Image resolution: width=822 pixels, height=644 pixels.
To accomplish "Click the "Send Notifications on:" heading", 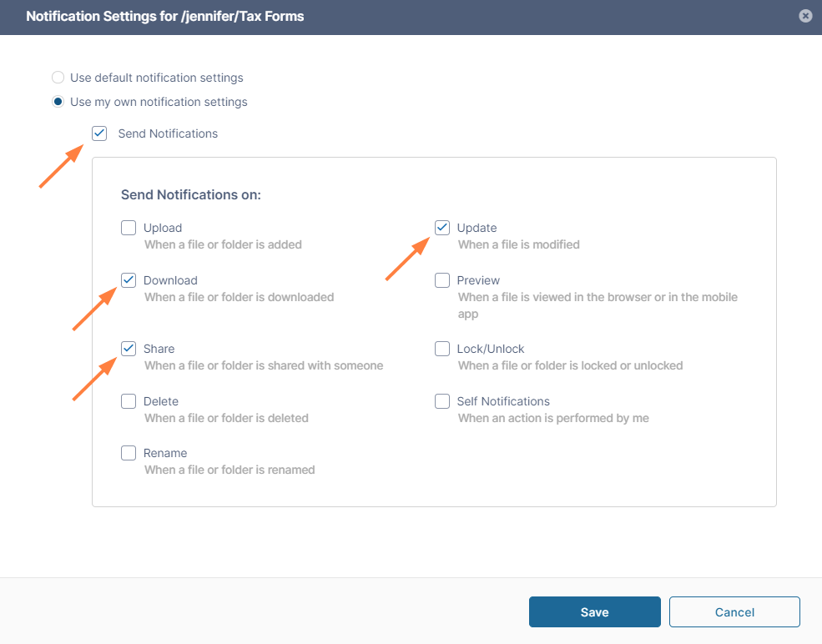I will pyautogui.click(x=190, y=194).
